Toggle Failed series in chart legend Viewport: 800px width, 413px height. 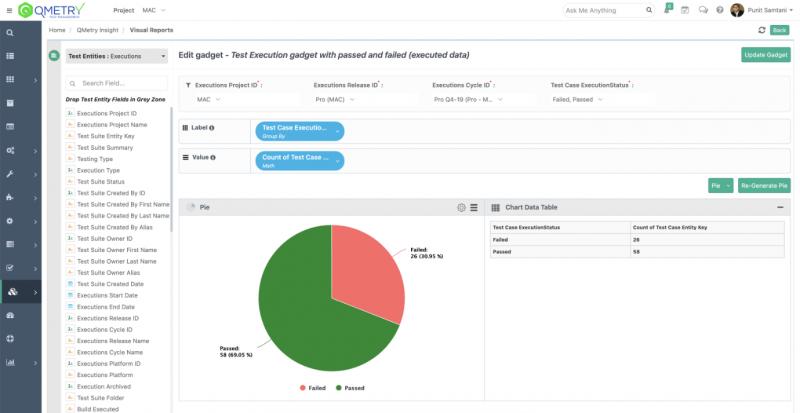click(310, 387)
